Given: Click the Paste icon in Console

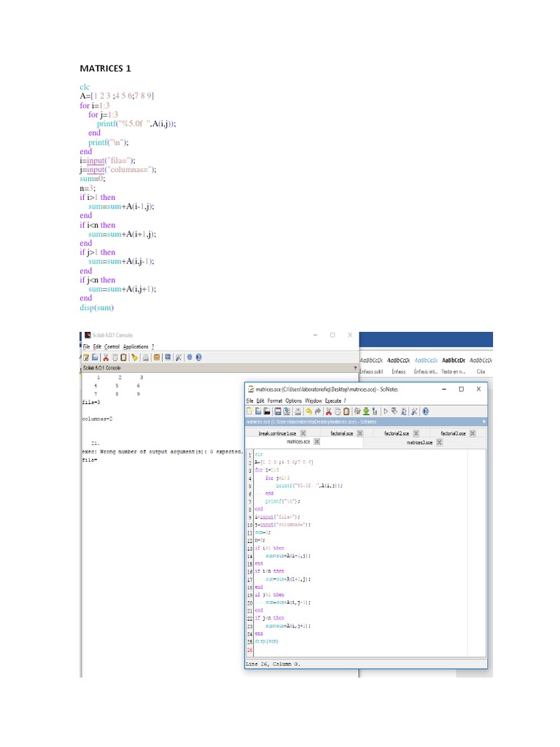Looking at the screenshot, I should (124, 357).
